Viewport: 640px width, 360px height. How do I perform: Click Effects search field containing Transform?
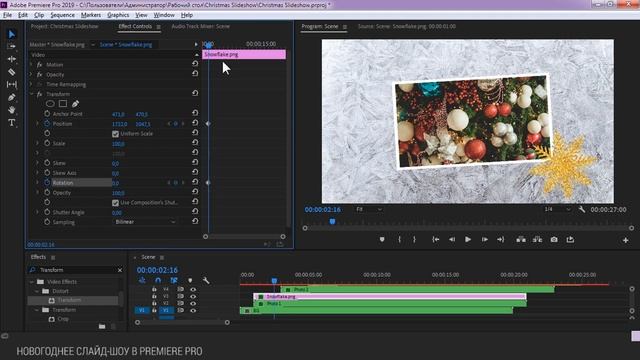[x=76, y=270]
